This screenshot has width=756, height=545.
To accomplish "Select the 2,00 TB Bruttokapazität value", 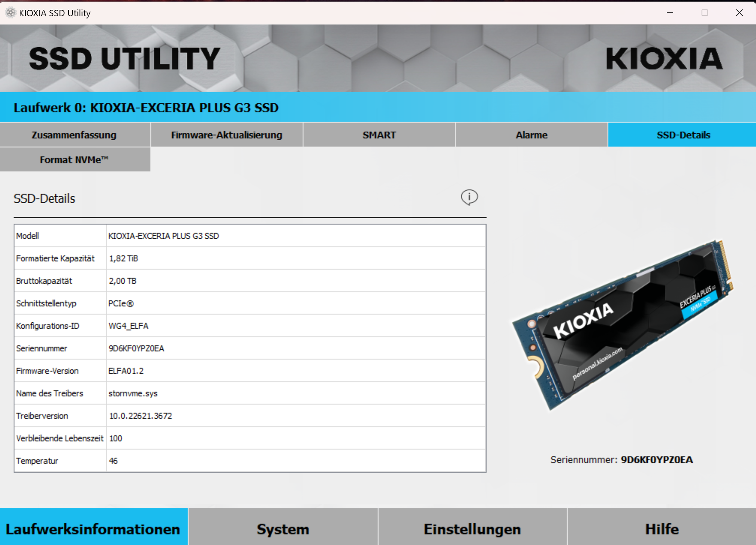I will pyautogui.click(x=123, y=281).
